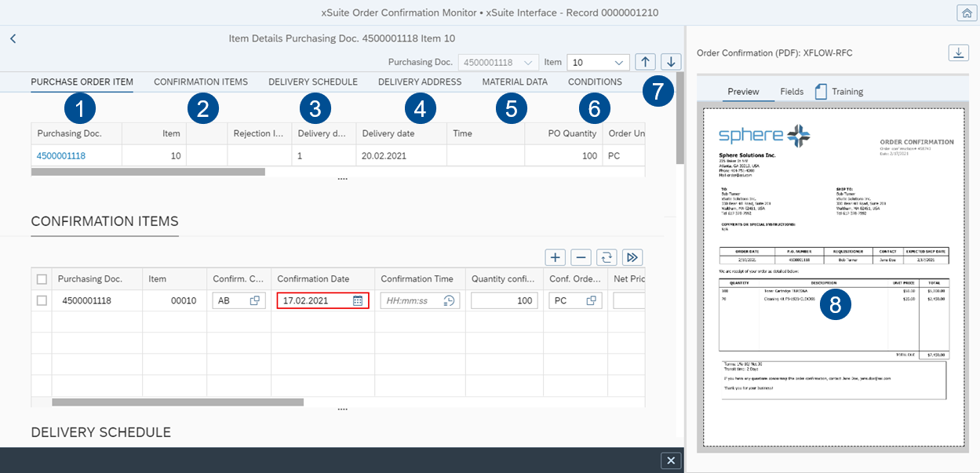Navigate to next item with down arrow

coord(671,61)
